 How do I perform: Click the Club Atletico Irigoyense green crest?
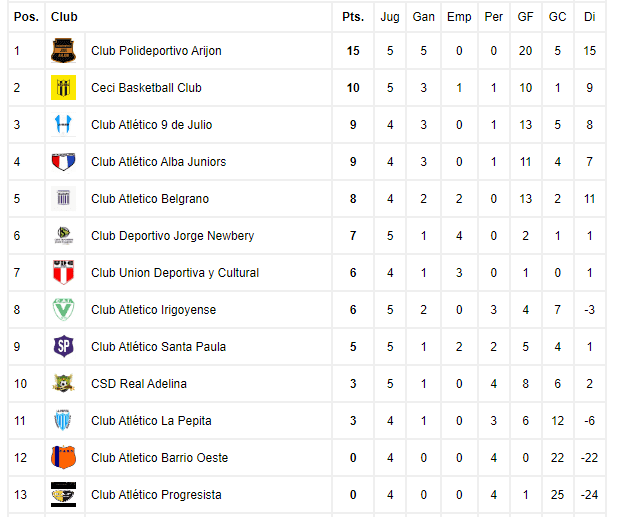pos(63,310)
